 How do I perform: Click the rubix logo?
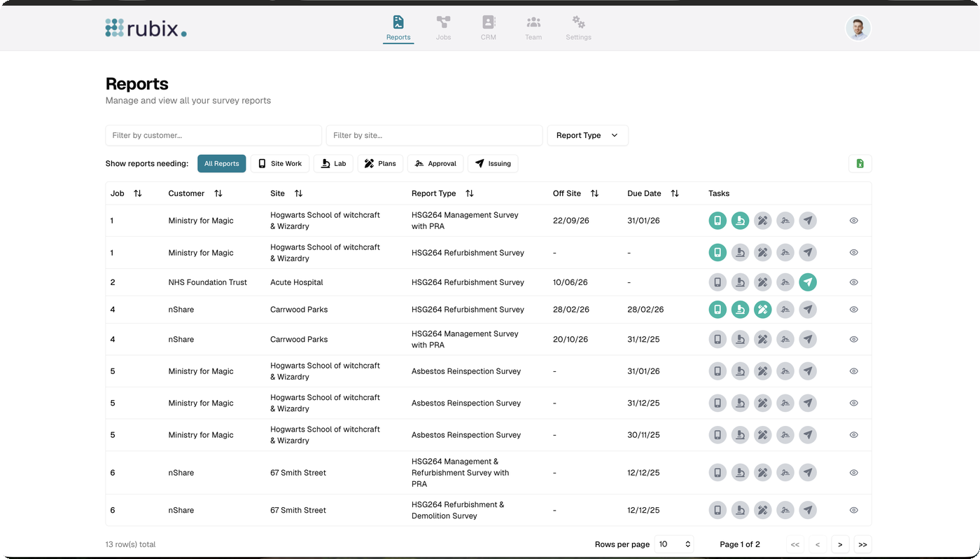[x=146, y=28]
